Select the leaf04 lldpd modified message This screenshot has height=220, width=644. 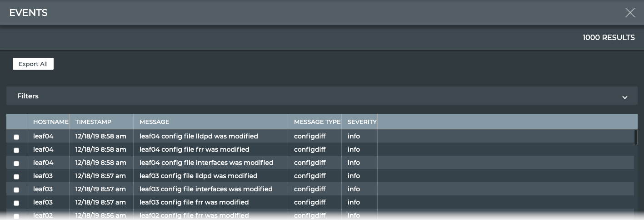coord(199,136)
